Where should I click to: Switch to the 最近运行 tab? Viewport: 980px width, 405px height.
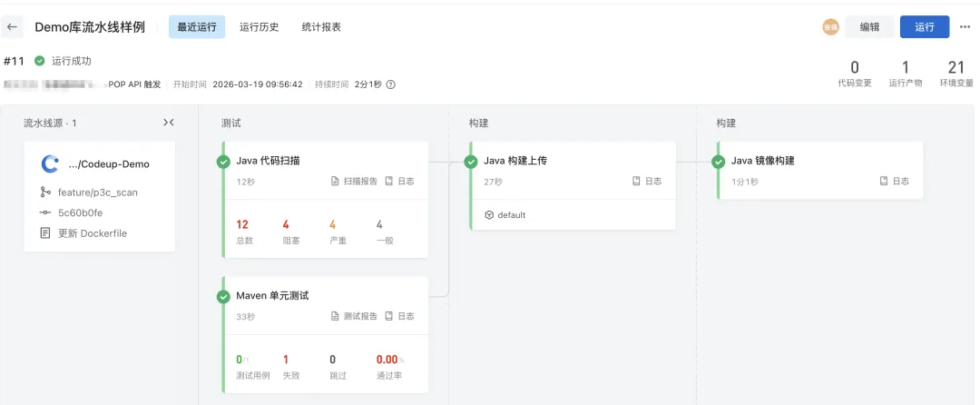[197, 27]
